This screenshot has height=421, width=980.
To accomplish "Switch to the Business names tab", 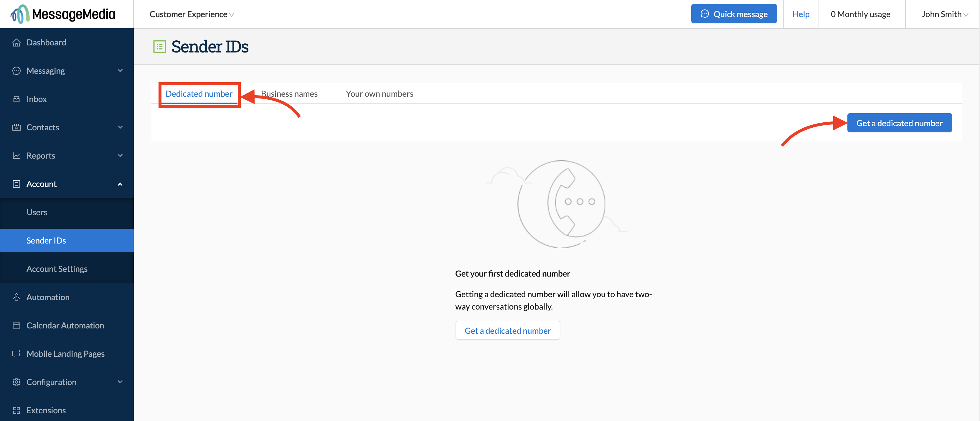I will pos(289,94).
